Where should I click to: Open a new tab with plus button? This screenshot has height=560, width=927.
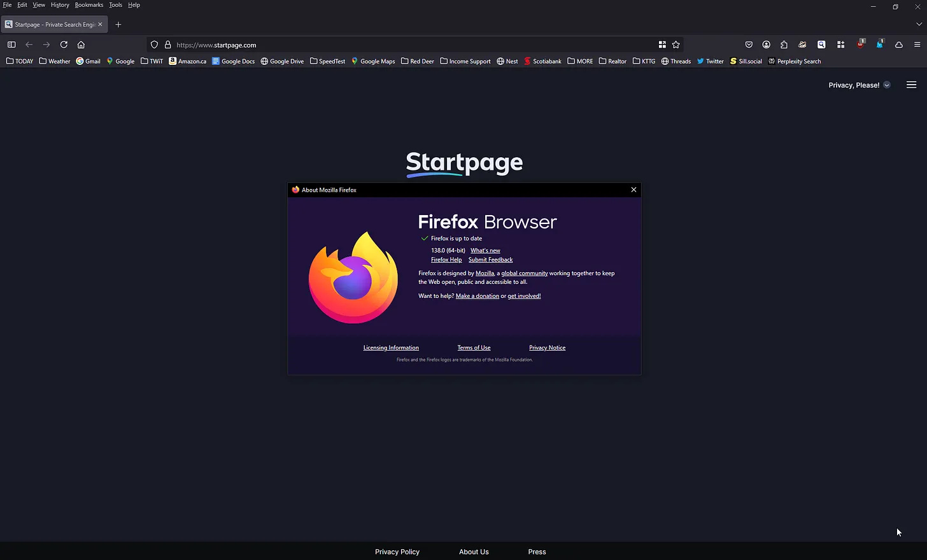tap(118, 24)
